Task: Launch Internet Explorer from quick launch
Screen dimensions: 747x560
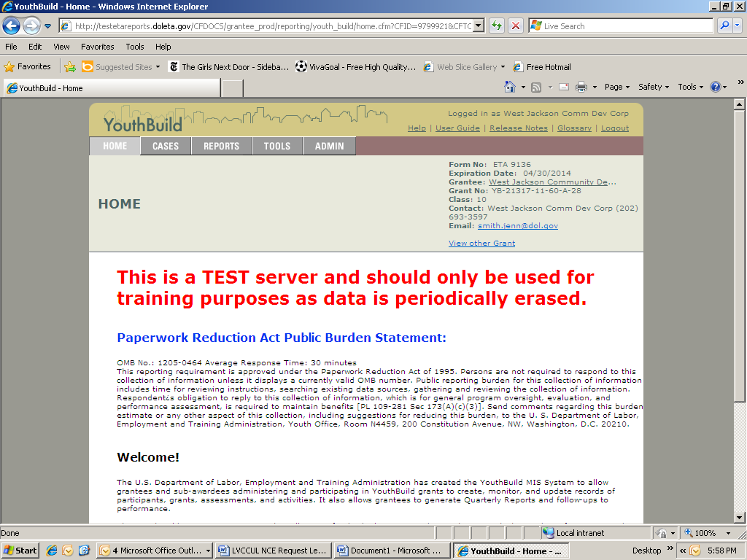Action: (52, 551)
